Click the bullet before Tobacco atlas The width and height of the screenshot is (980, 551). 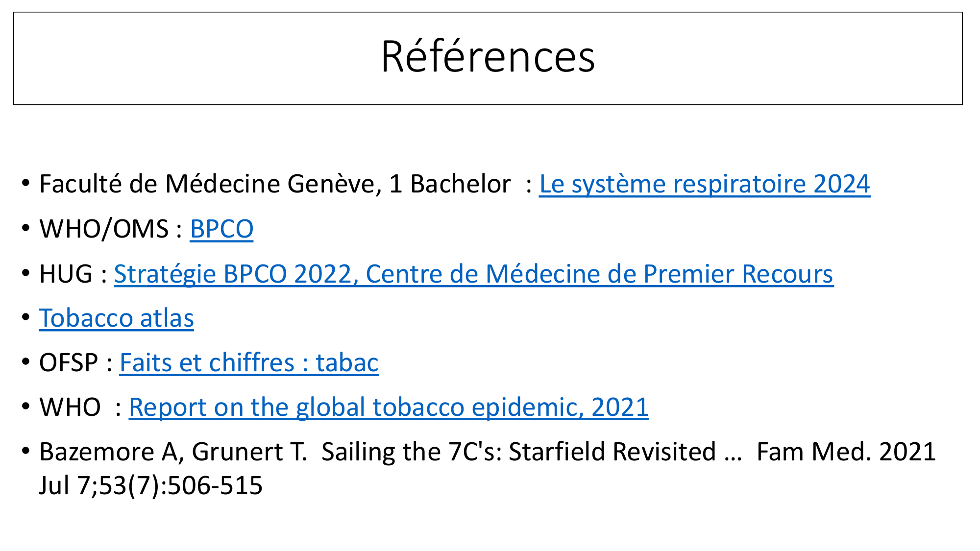(26, 317)
